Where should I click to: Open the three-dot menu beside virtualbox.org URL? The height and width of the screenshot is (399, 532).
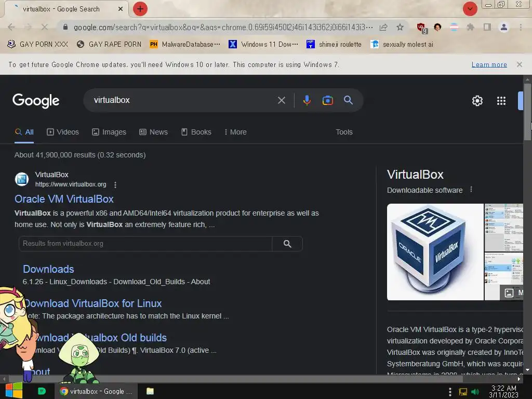115,184
